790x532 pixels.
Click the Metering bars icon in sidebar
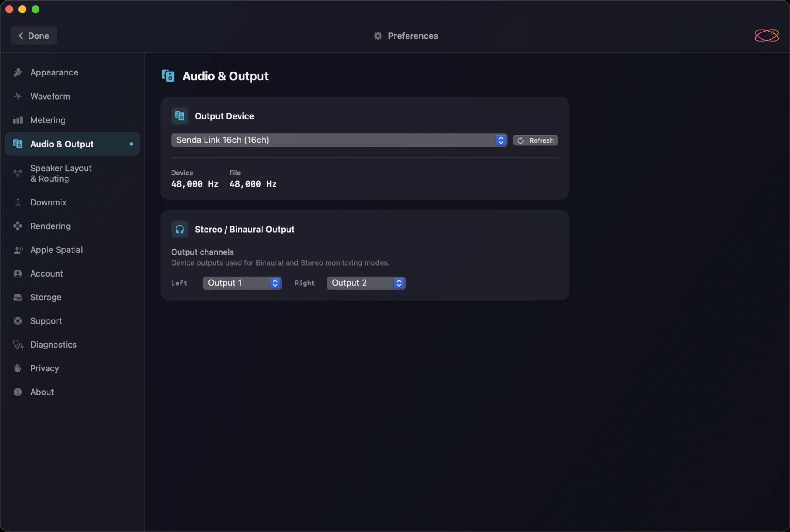pyautogui.click(x=18, y=120)
